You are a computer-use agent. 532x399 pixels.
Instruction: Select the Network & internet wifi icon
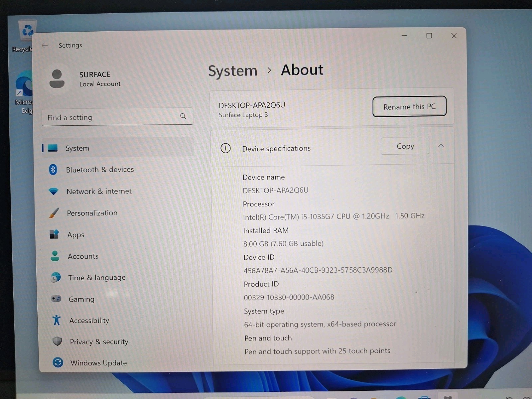point(53,191)
